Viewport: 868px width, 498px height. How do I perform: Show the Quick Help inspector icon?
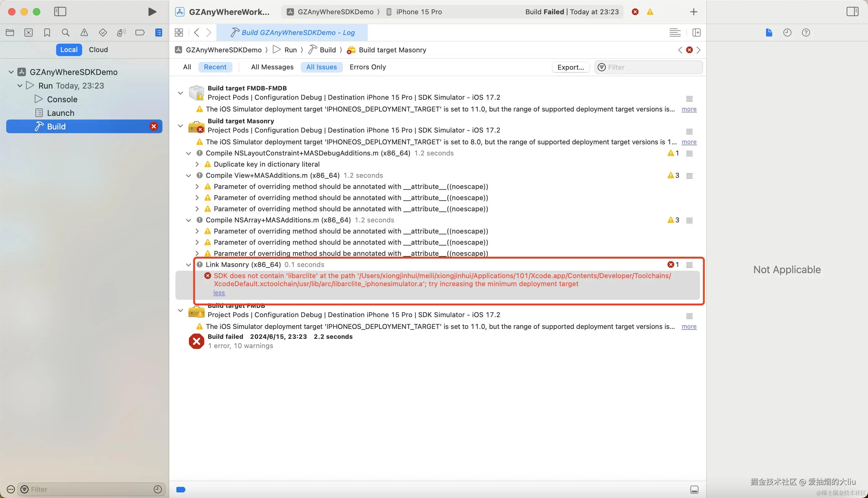806,33
